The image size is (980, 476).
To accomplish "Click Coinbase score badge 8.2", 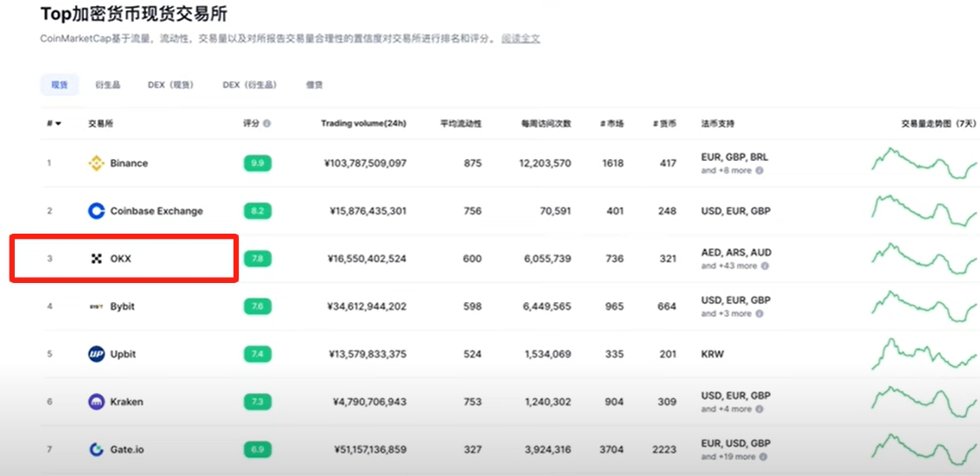I will point(258,211).
